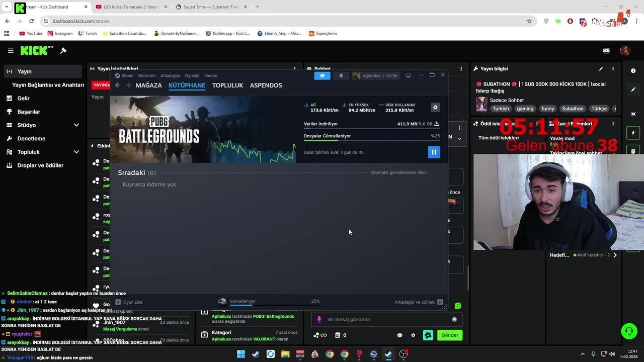The image size is (644, 362).
Task: Click Steam announcements megaphone button
Action: click(323, 75)
